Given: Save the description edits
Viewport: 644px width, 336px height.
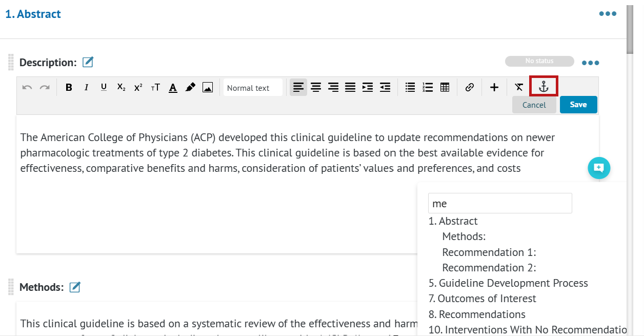Looking at the screenshot, I should coord(578,105).
